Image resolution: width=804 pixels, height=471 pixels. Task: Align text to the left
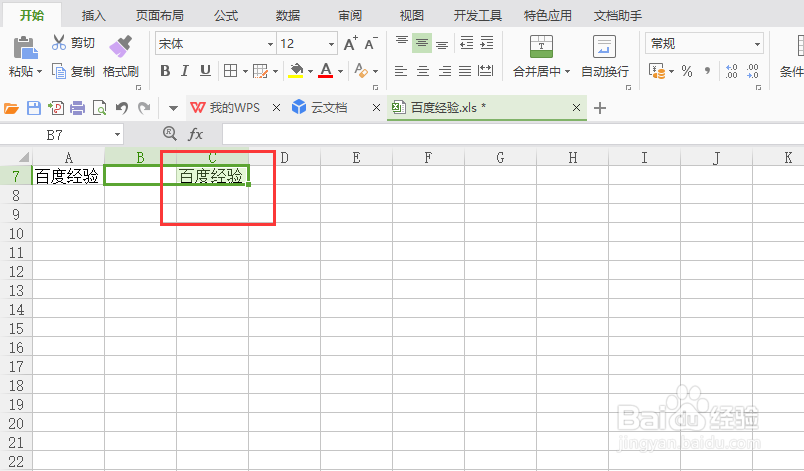(x=401, y=71)
